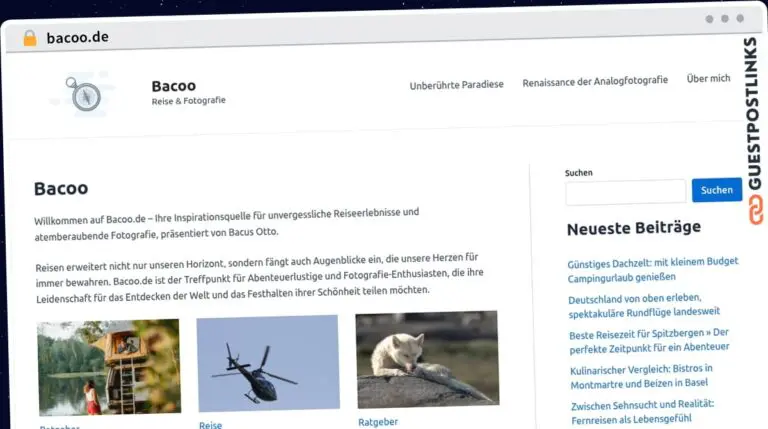This screenshot has width=768, height=429.
Task: Open the Unberührte Paradiese menu item
Action: (x=456, y=85)
